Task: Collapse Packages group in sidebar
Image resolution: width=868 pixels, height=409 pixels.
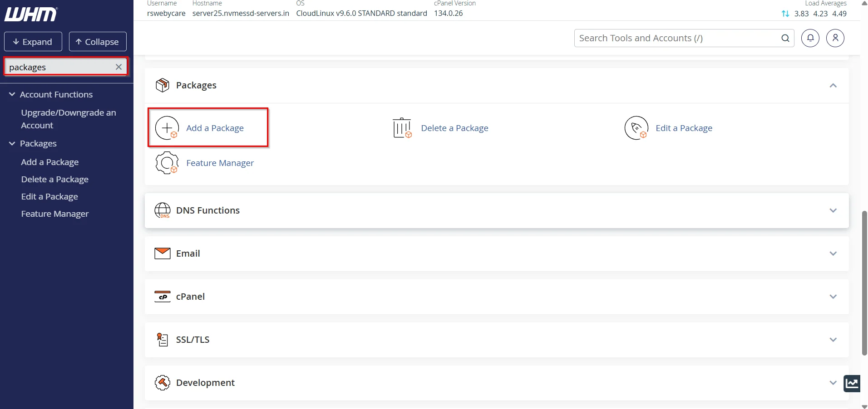Action: click(12, 143)
